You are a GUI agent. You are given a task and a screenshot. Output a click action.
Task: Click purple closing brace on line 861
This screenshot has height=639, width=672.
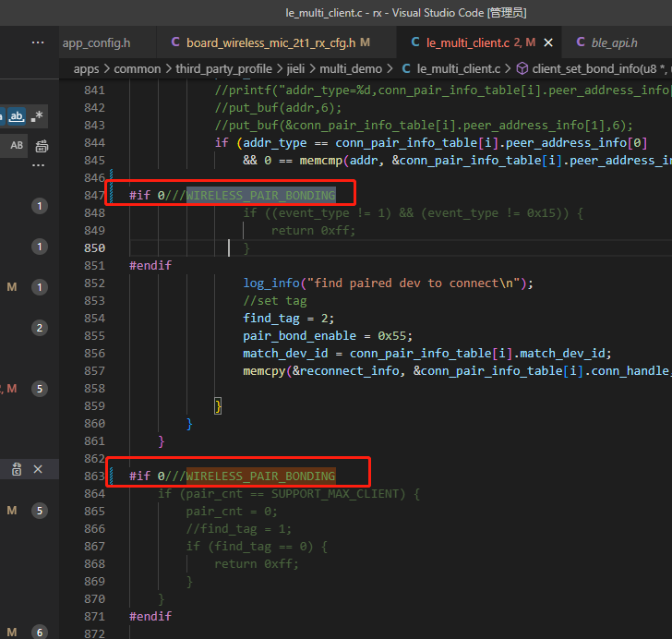(x=162, y=441)
